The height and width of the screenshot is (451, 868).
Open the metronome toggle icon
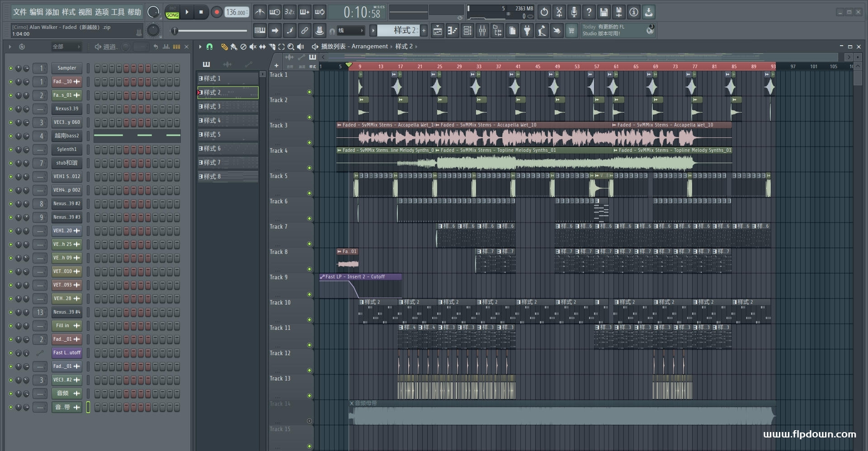coord(259,12)
